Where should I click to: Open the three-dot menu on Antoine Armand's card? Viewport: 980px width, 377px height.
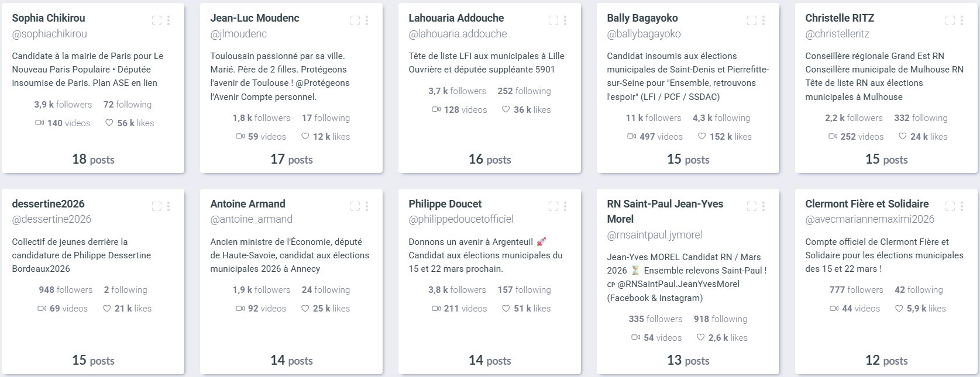click(x=367, y=206)
